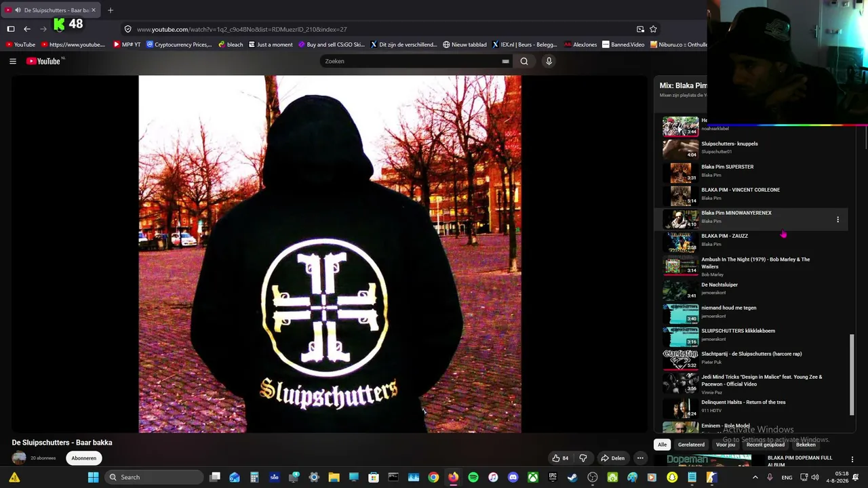Click the Windows taskbar Search box

point(155,477)
